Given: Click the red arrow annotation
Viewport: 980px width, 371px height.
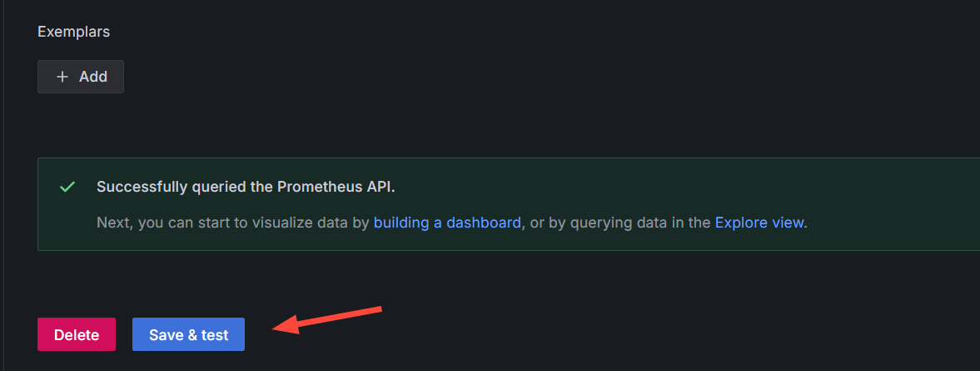Looking at the screenshot, I should click(327, 319).
